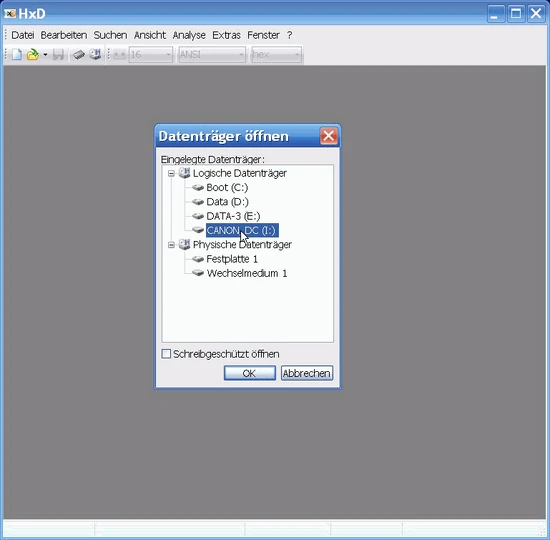Image resolution: width=550 pixels, height=540 pixels.
Task: Open the Analyse menu
Action: (189, 35)
